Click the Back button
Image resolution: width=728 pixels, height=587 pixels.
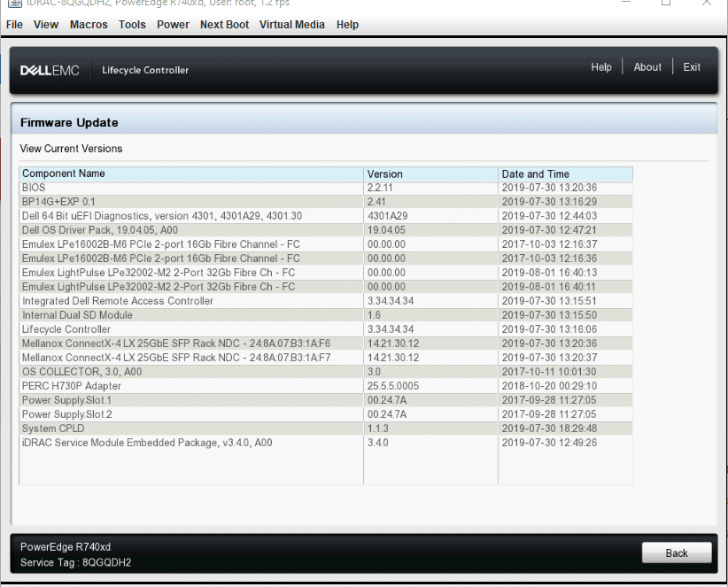[x=677, y=552]
